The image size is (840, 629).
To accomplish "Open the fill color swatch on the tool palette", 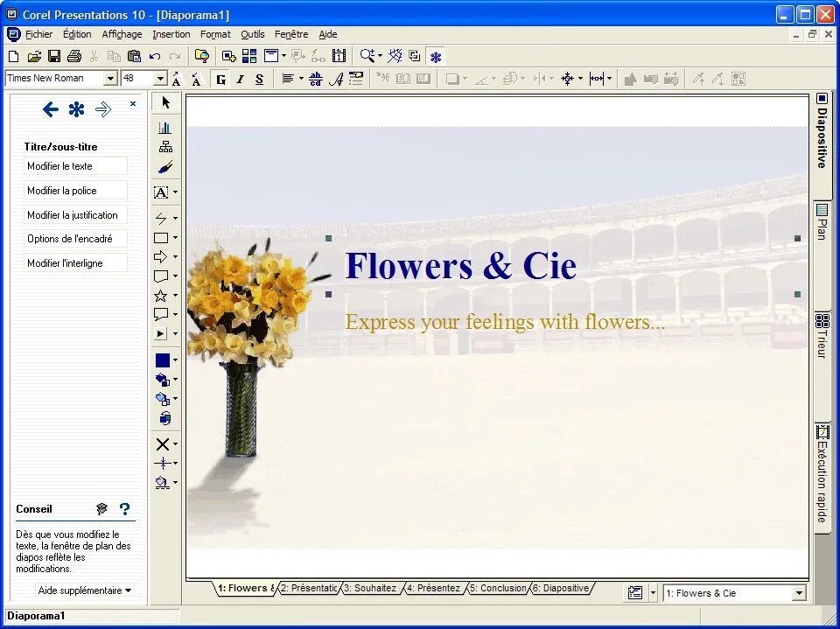I will click(x=162, y=360).
